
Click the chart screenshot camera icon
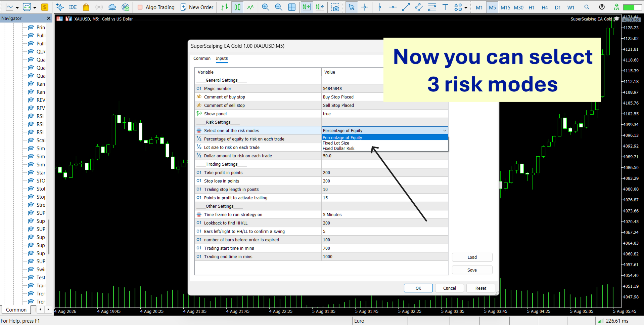(x=335, y=7)
